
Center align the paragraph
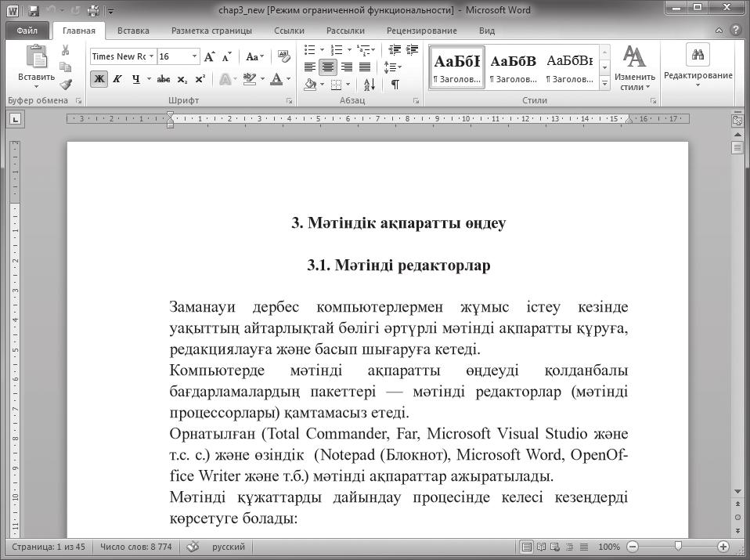coord(328,67)
